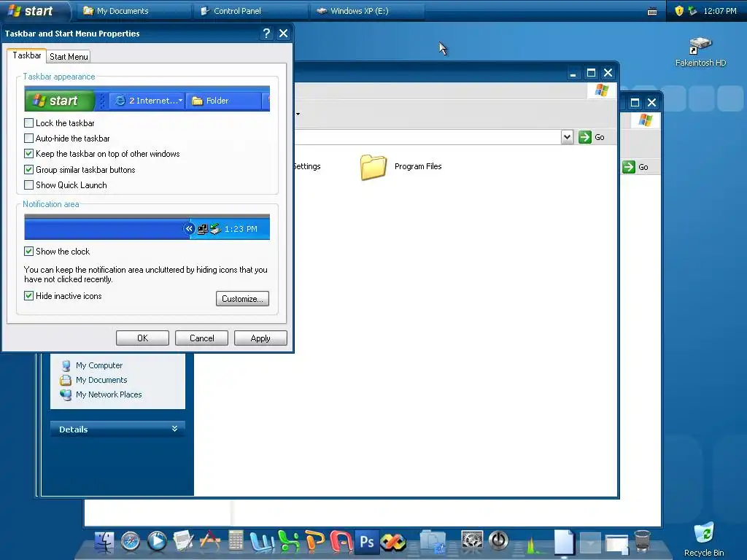Open the Recycle Bin desktop icon

[704, 539]
